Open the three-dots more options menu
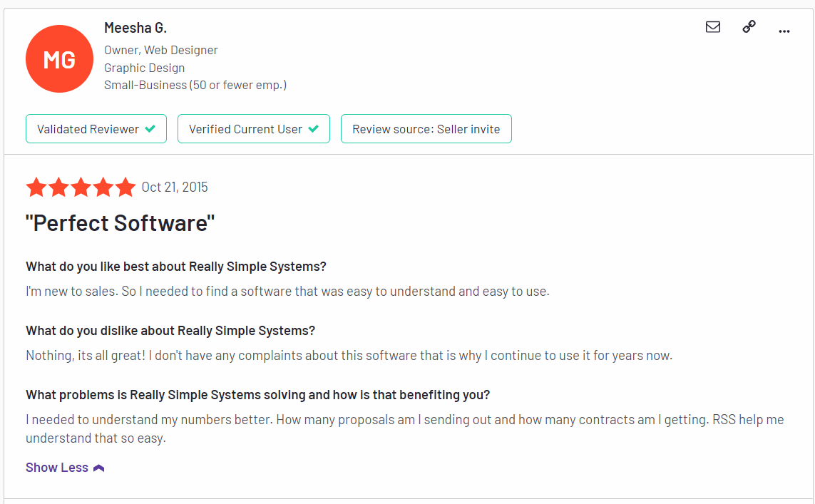Screen dimensions: 815x504 coord(784,31)
